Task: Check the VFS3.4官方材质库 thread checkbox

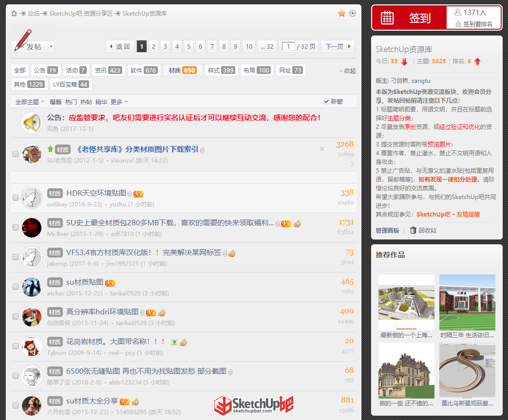Action: click(16, 257)
